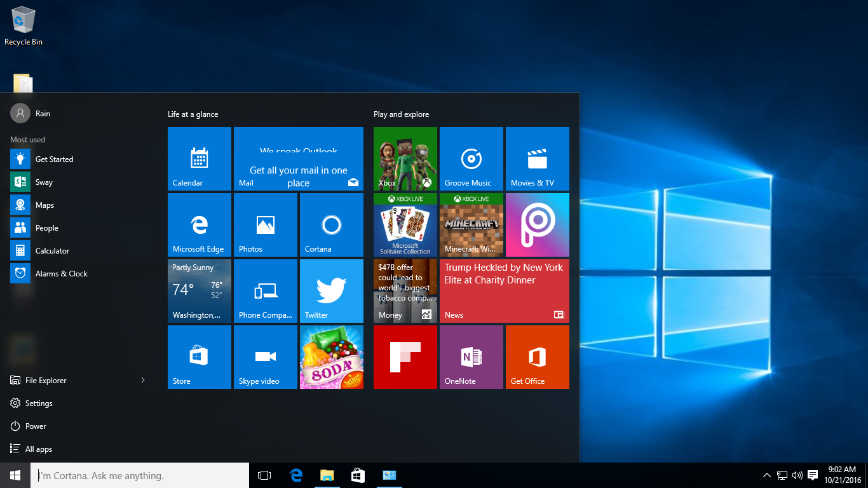
Task: Select the Recycle Bin desktop icon
Action: (24, 27)
